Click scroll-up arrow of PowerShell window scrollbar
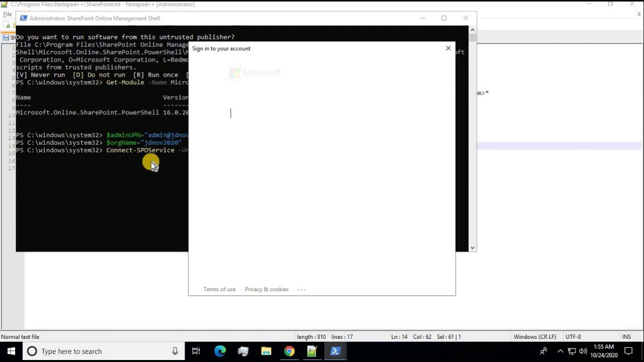The width and height of the screenshot is (644, 362). click(x=472, y=30)
